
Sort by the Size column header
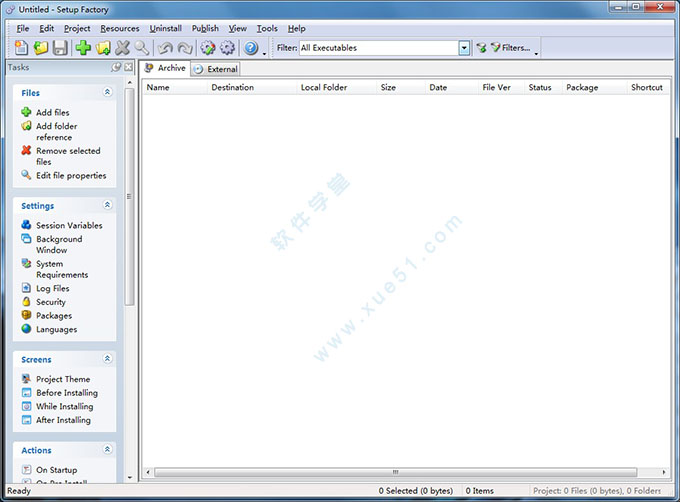point(401,88)
